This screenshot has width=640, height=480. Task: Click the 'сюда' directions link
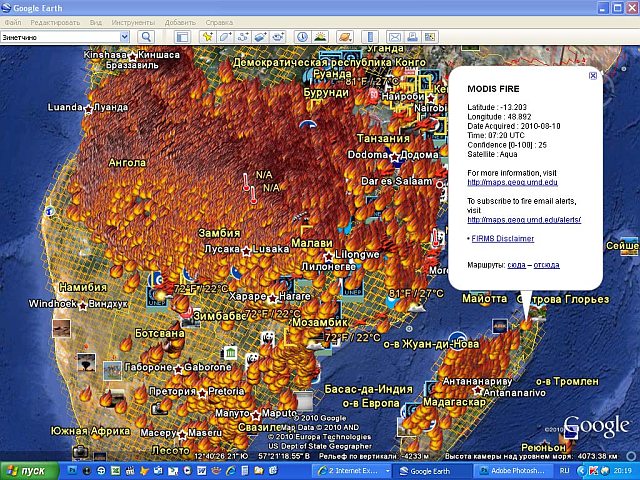(x=516, y=265)
